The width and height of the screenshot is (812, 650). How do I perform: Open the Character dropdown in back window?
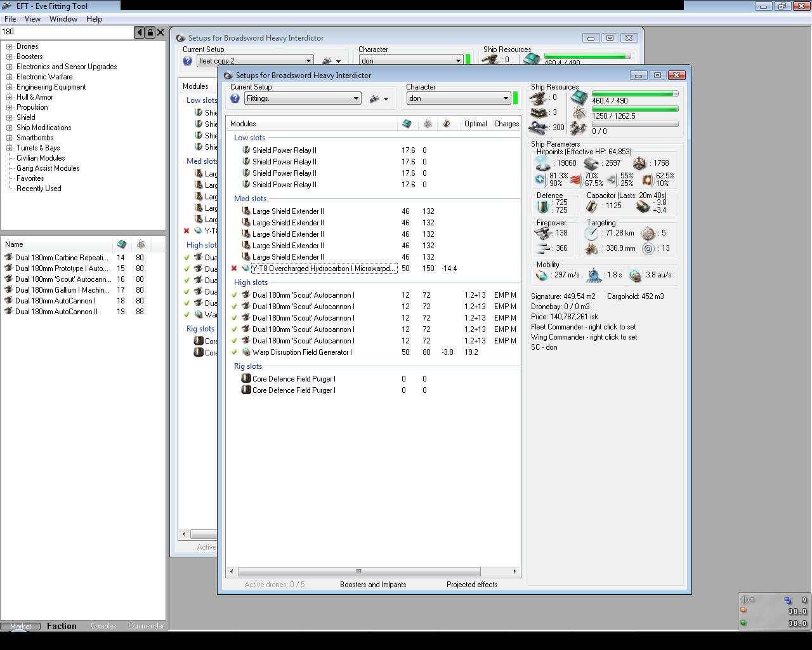[411, 61]
